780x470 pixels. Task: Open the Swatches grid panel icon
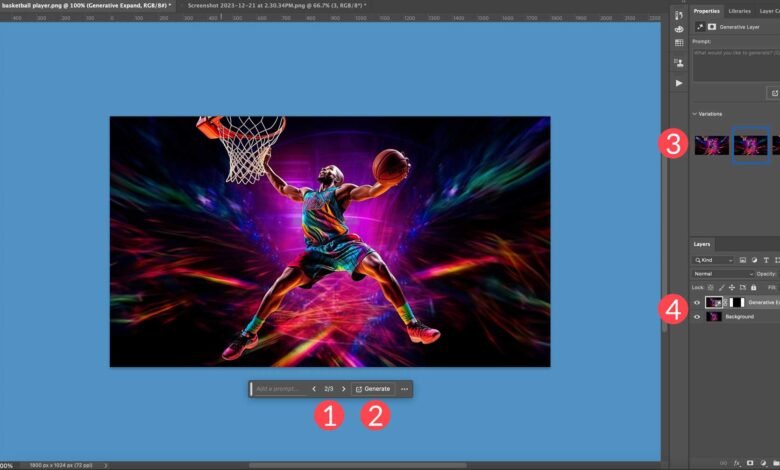click(x=679, y=43)
